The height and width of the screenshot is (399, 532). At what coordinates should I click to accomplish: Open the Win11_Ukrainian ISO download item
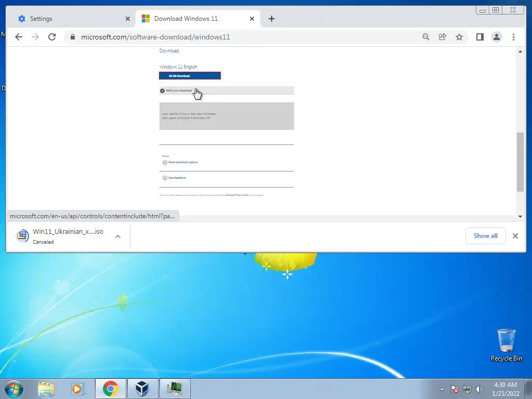(59, 236)
